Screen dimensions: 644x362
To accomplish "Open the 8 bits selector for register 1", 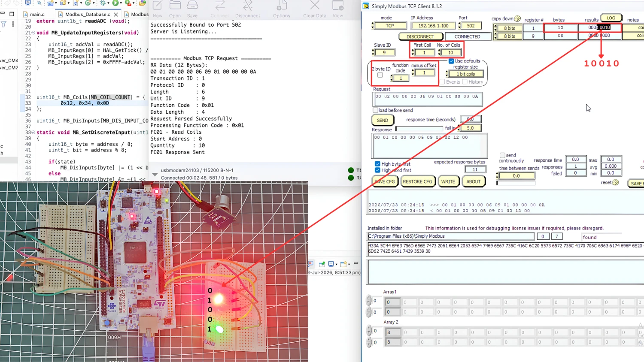I will tap(510, 28).
